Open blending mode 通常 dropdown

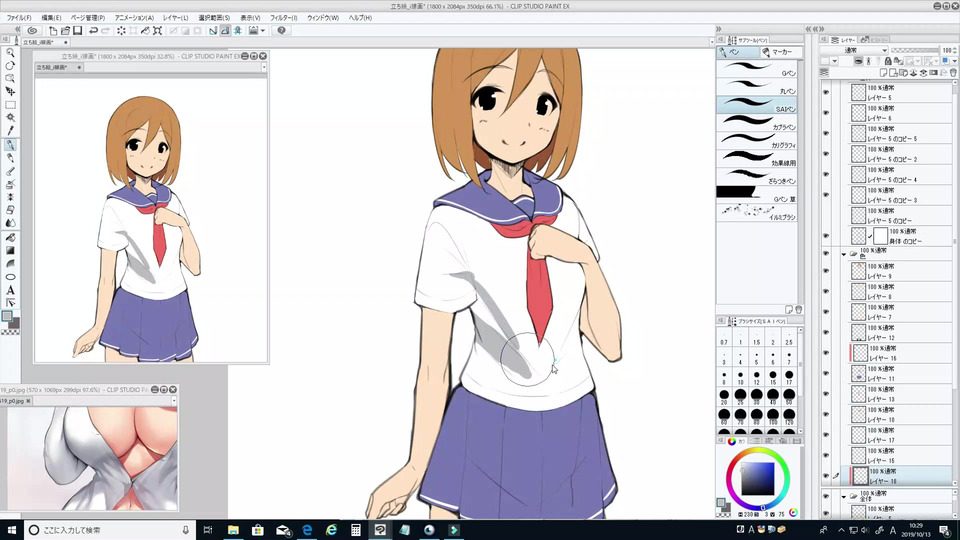pos(853,50)
